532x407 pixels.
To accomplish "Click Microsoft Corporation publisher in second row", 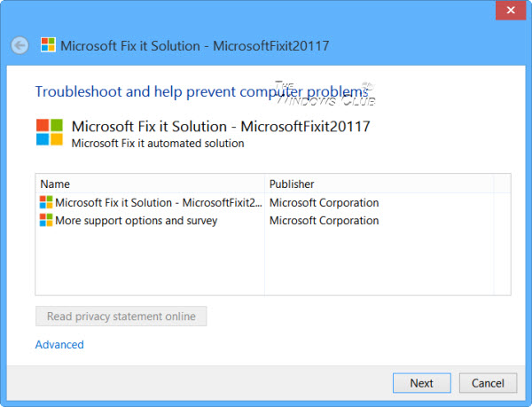I will pos(324,221).
